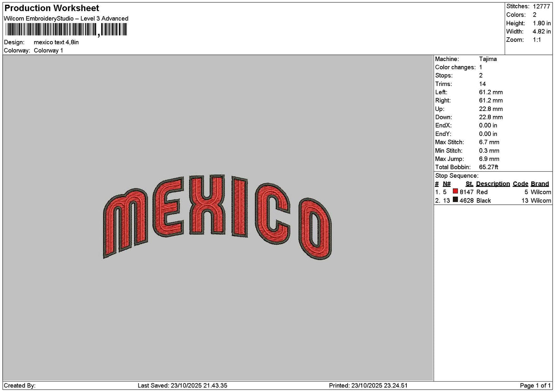This screenshot has height=392, width=555.
Task: Click the EndY value '0.00 in'
Action: pyautogui.click(x=488, y=134)
